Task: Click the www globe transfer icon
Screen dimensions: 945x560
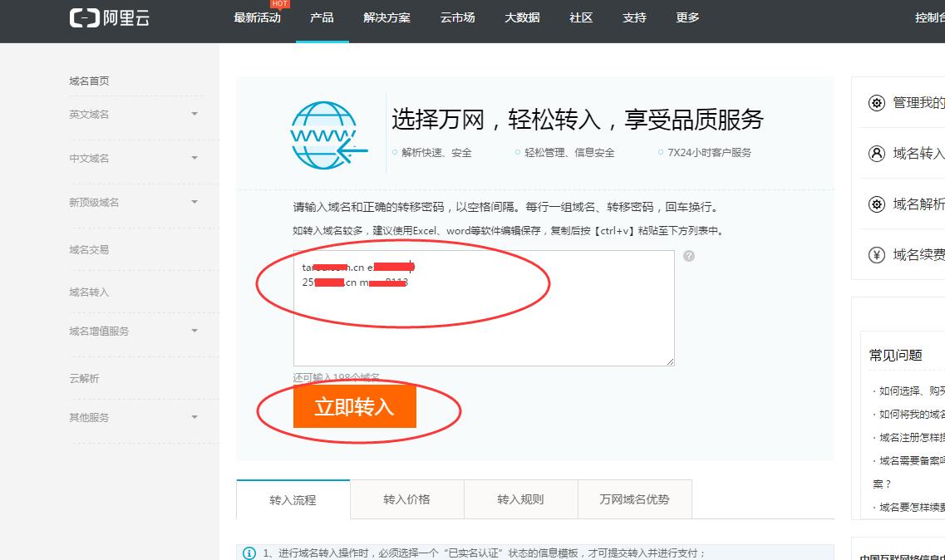Action: (x=328, y=135)
